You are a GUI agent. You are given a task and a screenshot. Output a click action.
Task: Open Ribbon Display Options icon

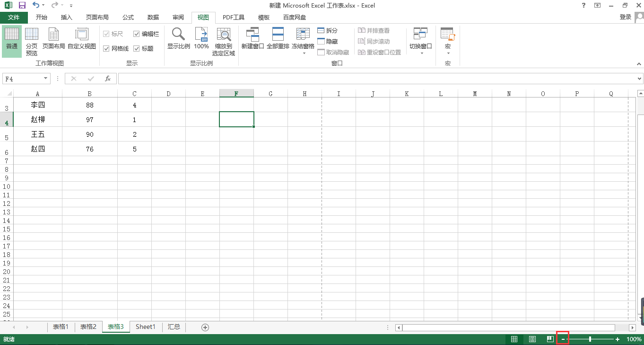tap(598, 5)
